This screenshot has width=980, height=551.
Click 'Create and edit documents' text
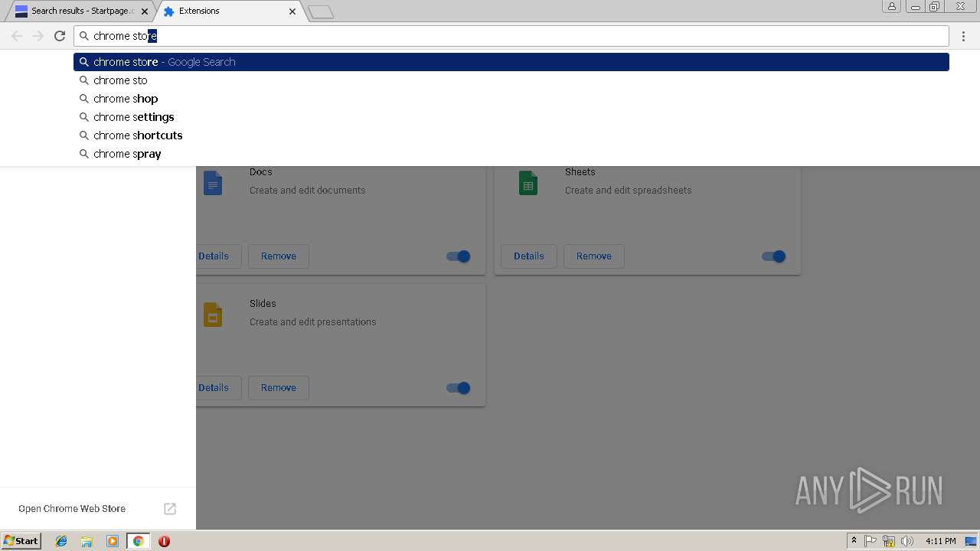[308, 191]
